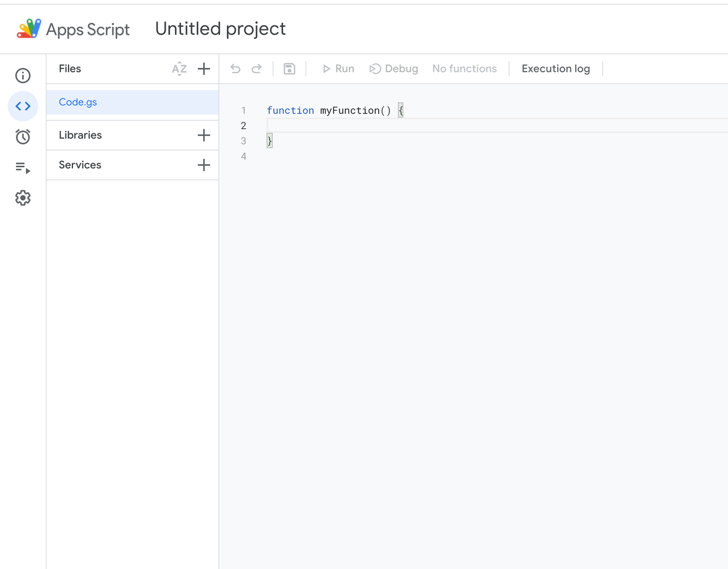Viewport: 728px width, 569px height.
Task: Redo the last edit
Action: click(257, 68)
